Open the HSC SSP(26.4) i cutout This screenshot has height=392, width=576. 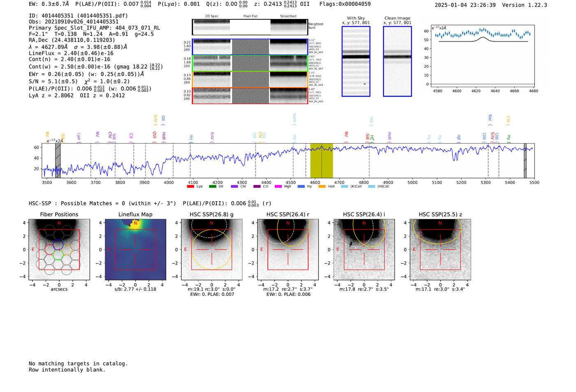click(x=364, y=250)
